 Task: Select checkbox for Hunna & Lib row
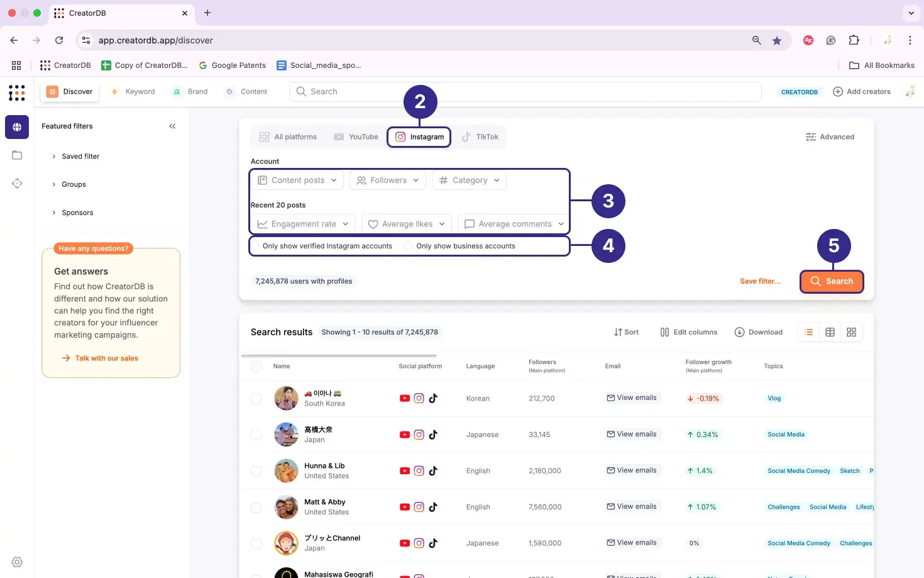256,470
